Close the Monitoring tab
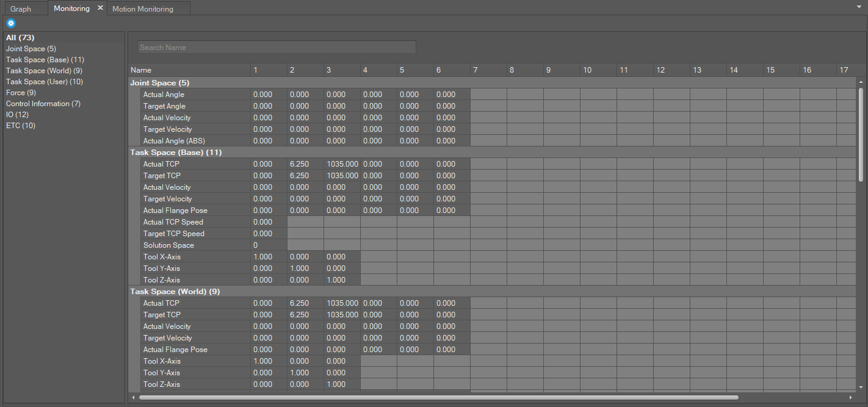Viewport: 868px width, 407px height. click(100, 8)
